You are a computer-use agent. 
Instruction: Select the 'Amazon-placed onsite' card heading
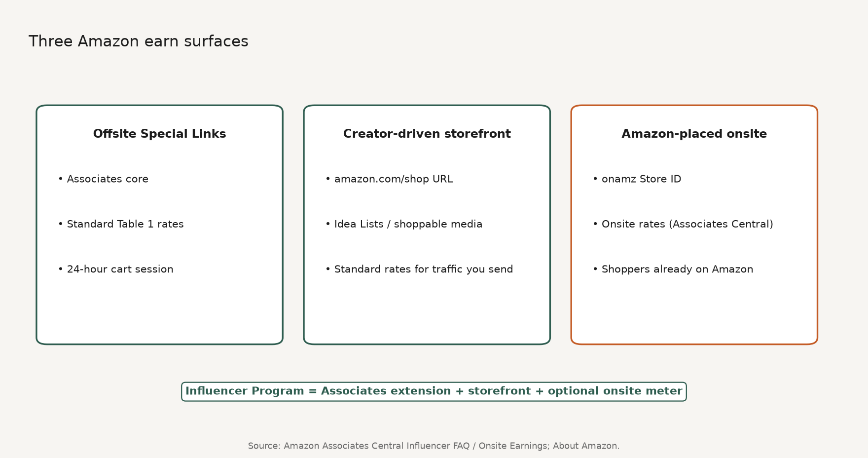coord(694,134)
